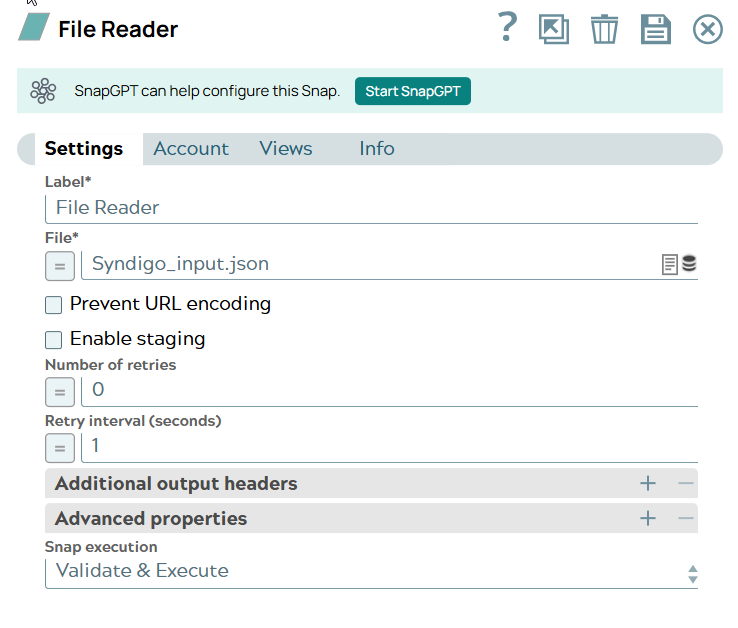Switch to the Account tab
Screen dimensions: 738x628
point(191,149)
